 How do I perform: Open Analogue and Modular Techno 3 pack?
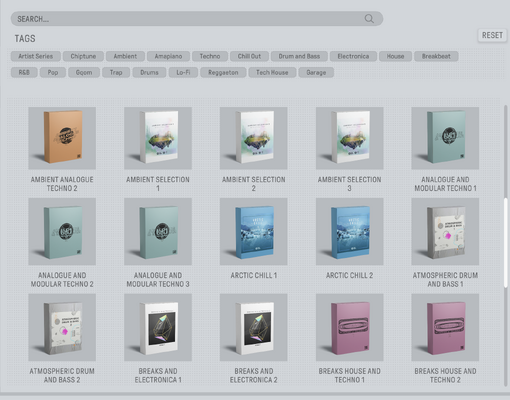point(158,232)
